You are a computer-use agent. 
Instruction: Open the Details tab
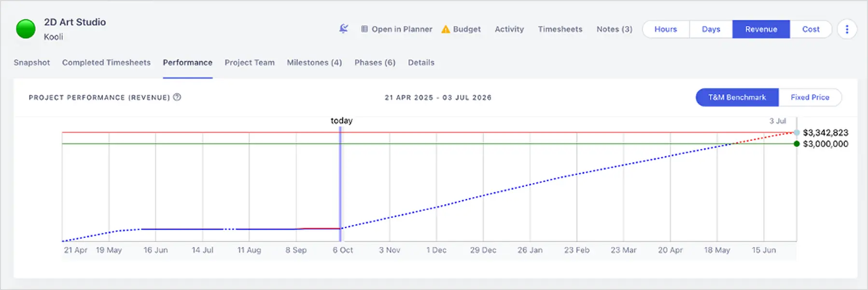coord(421,62)
